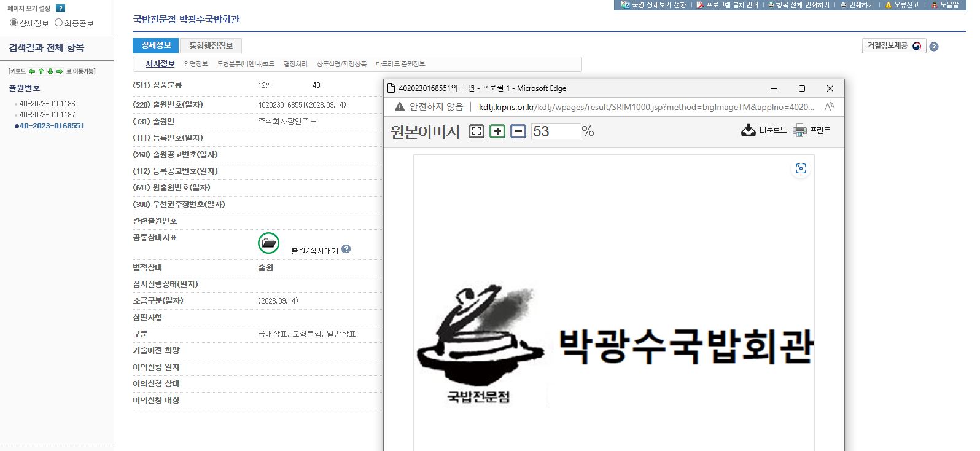The width and height of the screenshot is (980, 451).
Task: Click the visual search icon on image
Action: point(801,168)
